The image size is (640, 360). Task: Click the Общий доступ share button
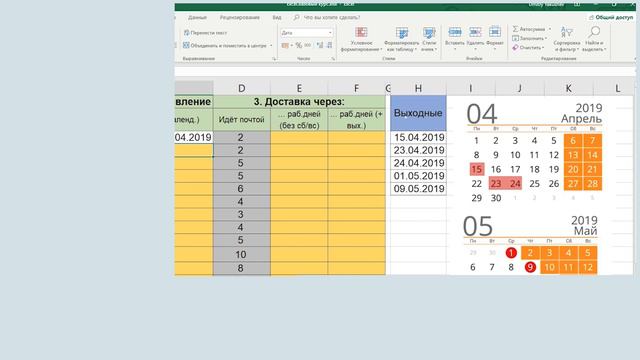(611, 18)
